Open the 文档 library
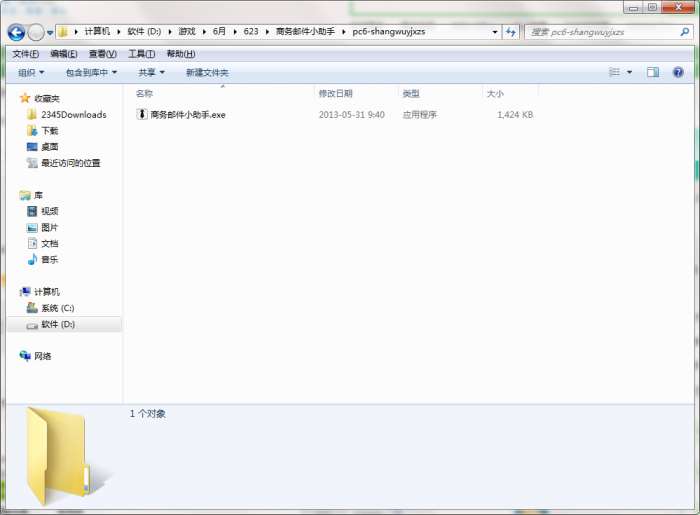Screen dimensions: 700x515 pyautogui.click(x=50, y=244)
